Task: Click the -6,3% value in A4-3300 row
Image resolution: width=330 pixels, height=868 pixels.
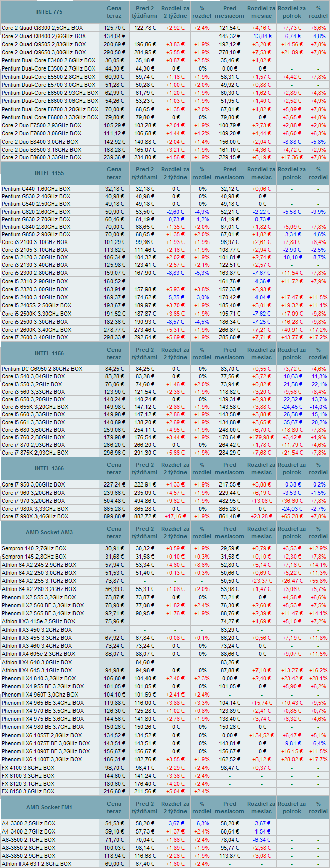Action: [x=202, y=824]
